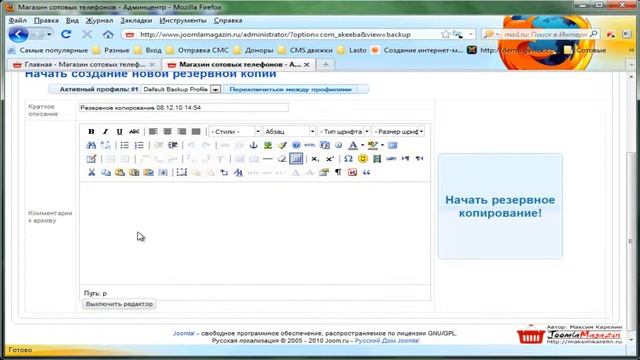Open the address bar history dropdown
The height and width of the screenshot is (360, 640).
point(470,34)
